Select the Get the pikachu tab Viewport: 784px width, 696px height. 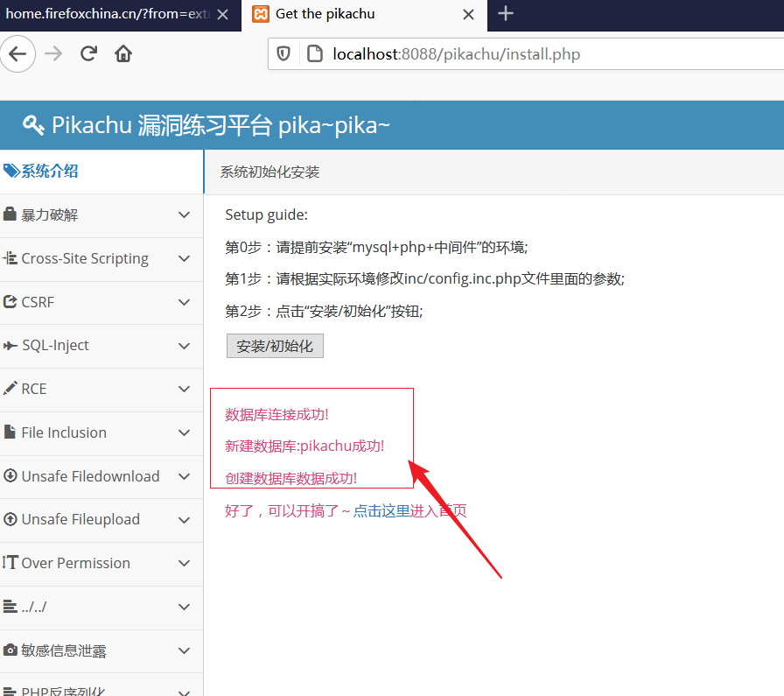(365, 15)
